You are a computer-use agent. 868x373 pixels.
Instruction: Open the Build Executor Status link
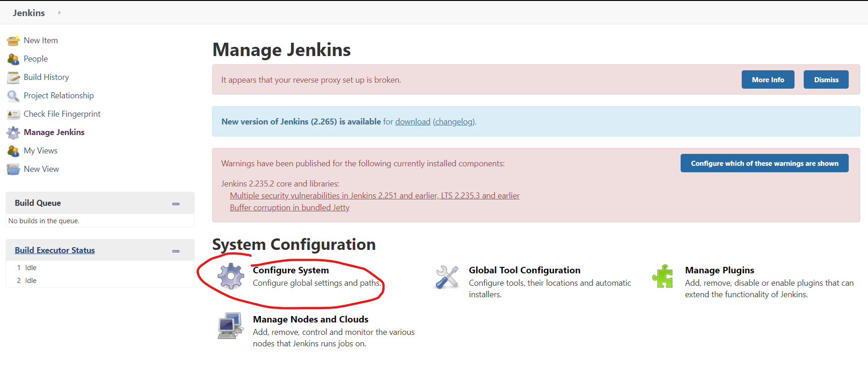point(55,250)
